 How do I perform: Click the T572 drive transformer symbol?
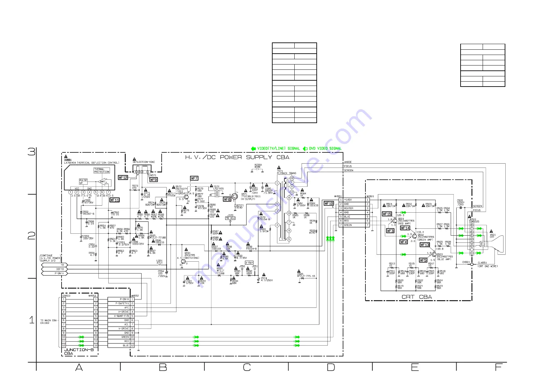click(x=217, y=194)
